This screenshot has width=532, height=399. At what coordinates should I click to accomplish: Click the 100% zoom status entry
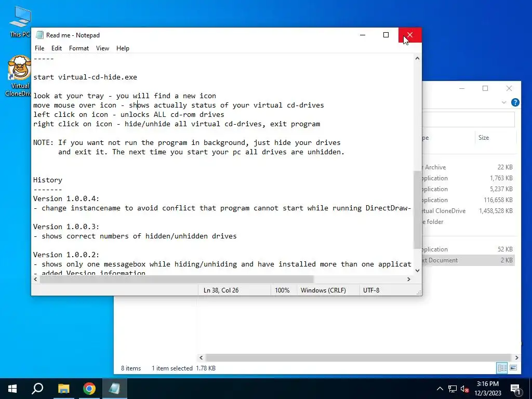pos(282,290)
